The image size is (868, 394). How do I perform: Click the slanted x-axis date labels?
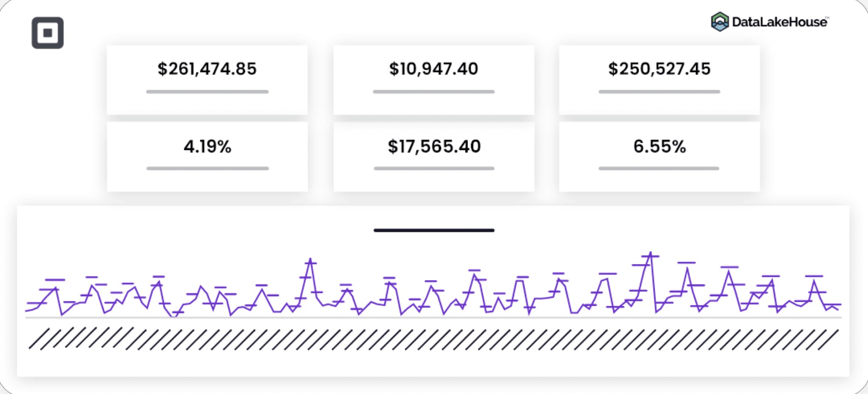(434, 339)
